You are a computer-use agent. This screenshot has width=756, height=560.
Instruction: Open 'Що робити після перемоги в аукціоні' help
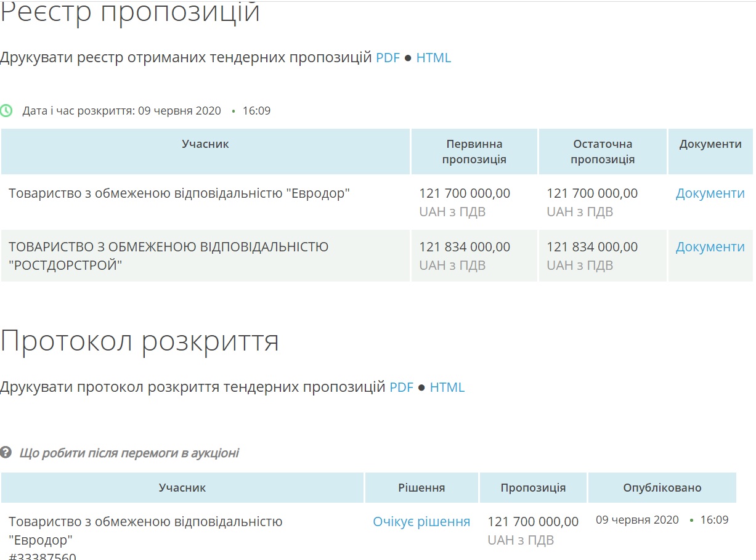click(129, 453)
